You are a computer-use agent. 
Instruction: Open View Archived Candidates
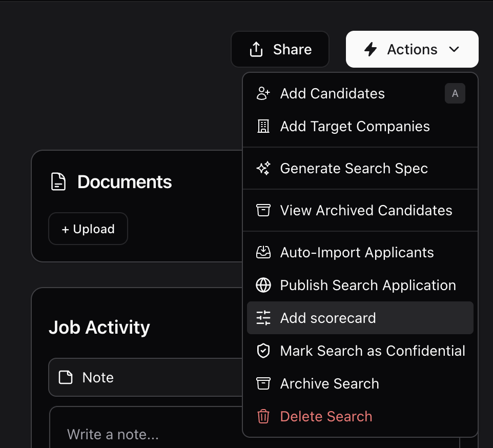tap(360, 210)
